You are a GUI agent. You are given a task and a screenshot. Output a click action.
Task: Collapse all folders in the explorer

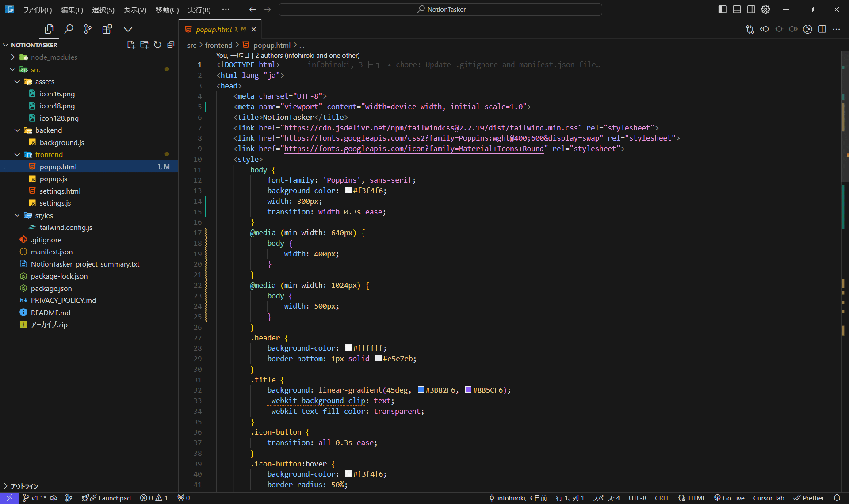point(171,44)
